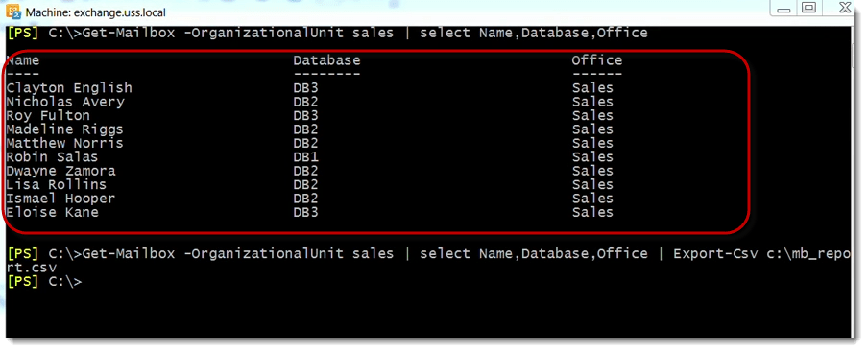Click the window title 'Machine: exchange.uss.local'

point(96,12)
